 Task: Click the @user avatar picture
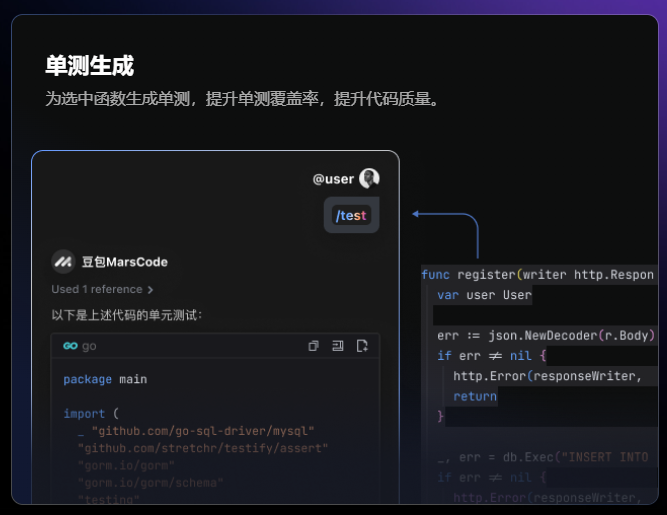click(369, 178)
